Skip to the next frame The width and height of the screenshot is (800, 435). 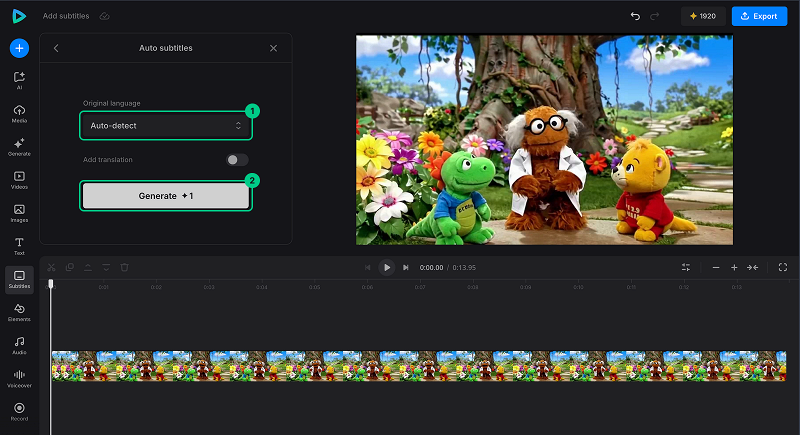pos(406,267)
